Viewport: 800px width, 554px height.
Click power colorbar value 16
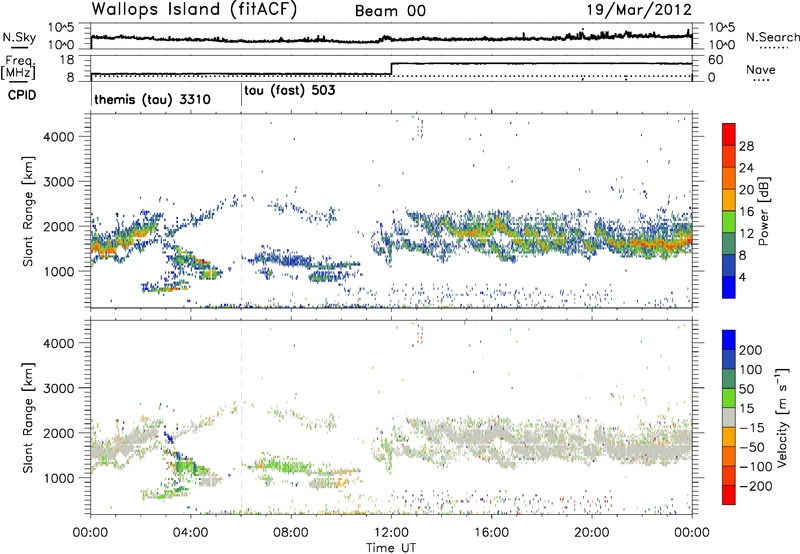click(x=746, y=212)
